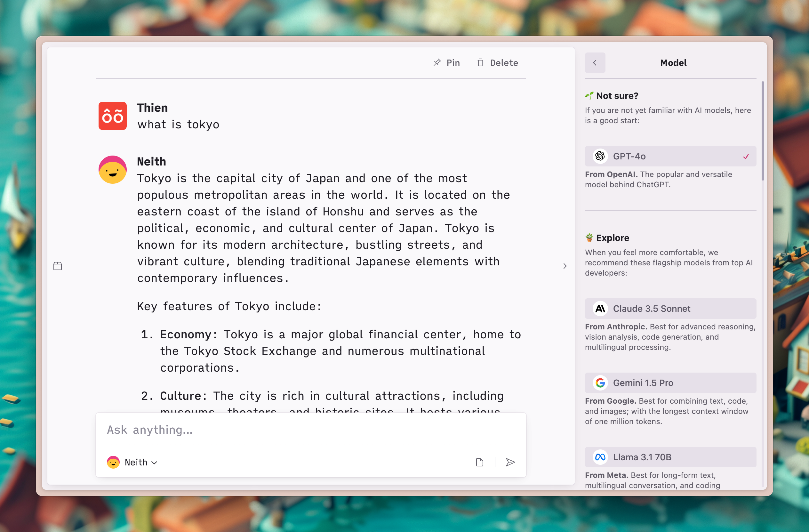Select the GPT-4o model
The height and width of the screenshot is (532, 809).
coord(670,157)
